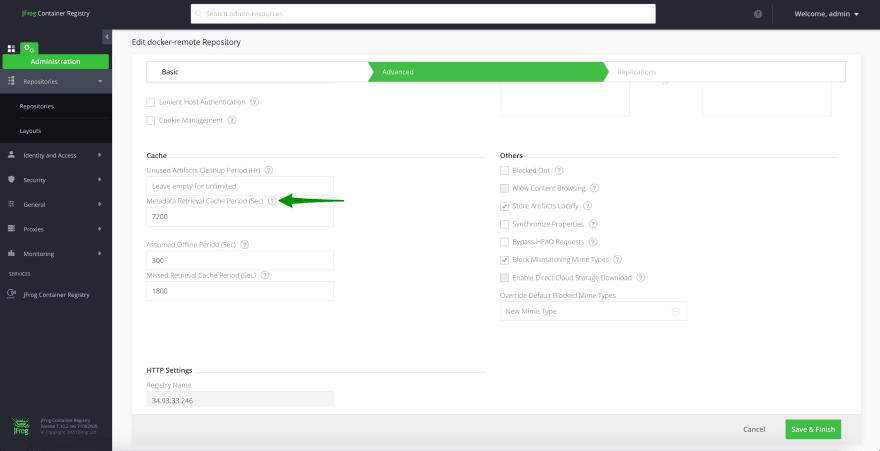This screenshot has height=451, width=880.
Task: Enable Cookie Management checkbox
Action: (x=150, y=120)
